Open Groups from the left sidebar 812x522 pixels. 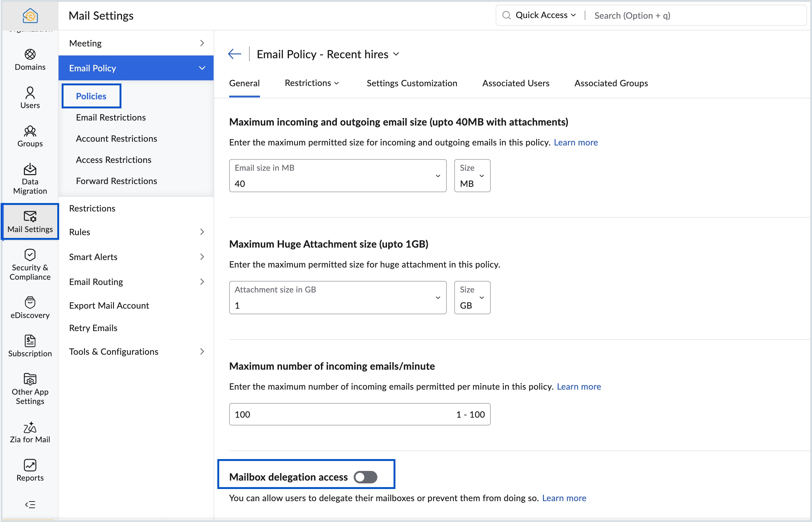click(x=30, y=136)
